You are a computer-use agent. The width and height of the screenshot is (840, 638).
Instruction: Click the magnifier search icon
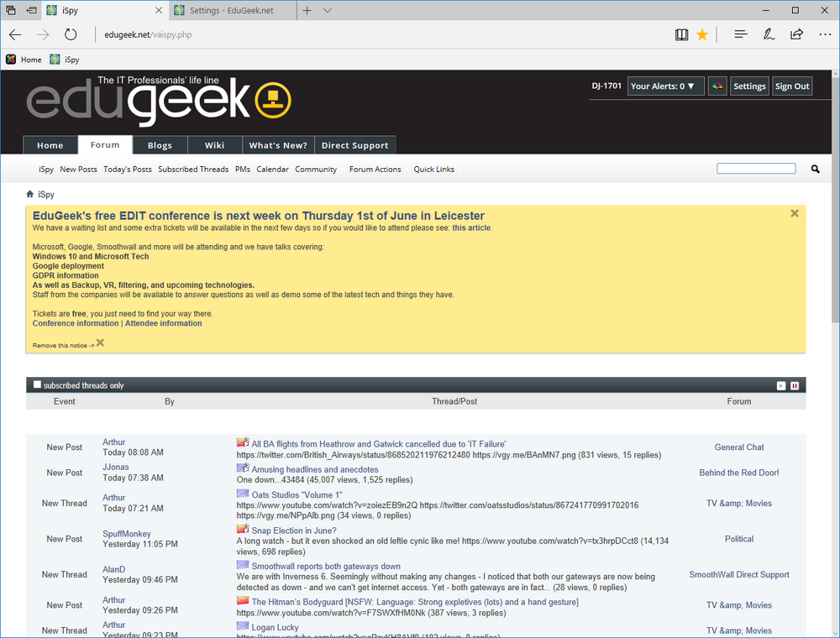(816, 169)
